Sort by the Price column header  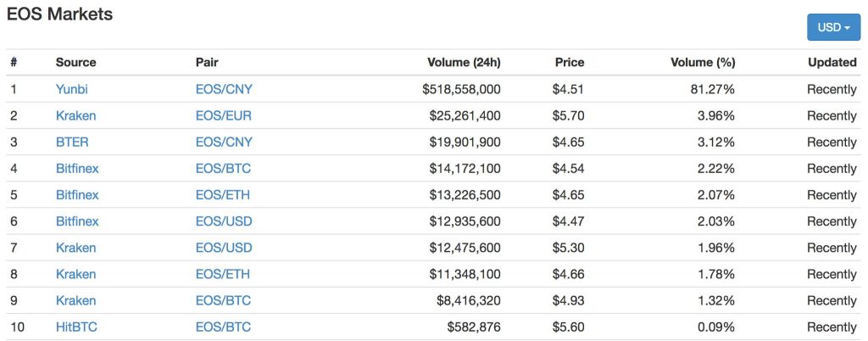tap(569, 62)
